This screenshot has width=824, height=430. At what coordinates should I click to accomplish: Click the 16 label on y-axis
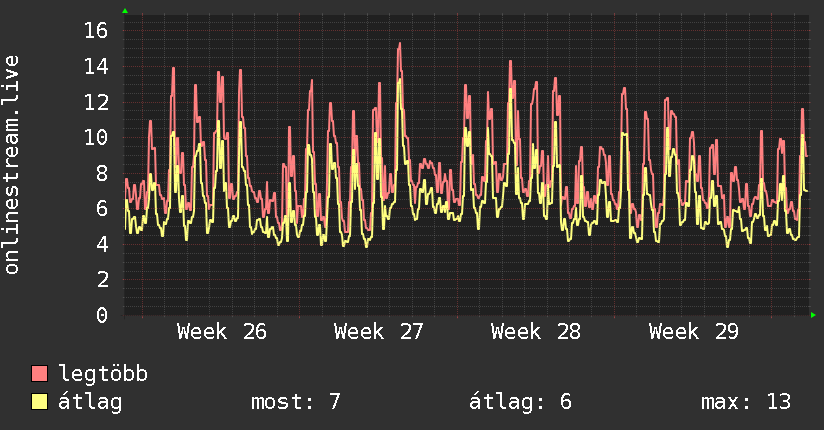tap(96, 30)
